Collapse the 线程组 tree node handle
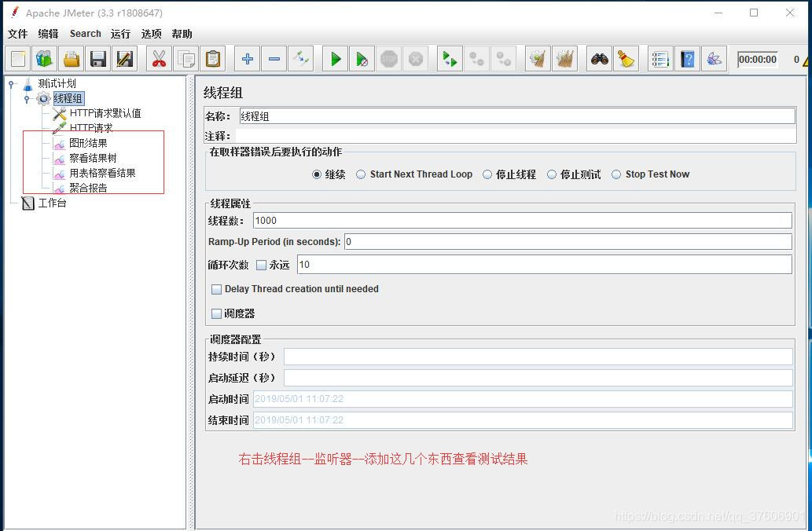The width and height of the screenshot is (812, 531). click(x=27, y=98)
